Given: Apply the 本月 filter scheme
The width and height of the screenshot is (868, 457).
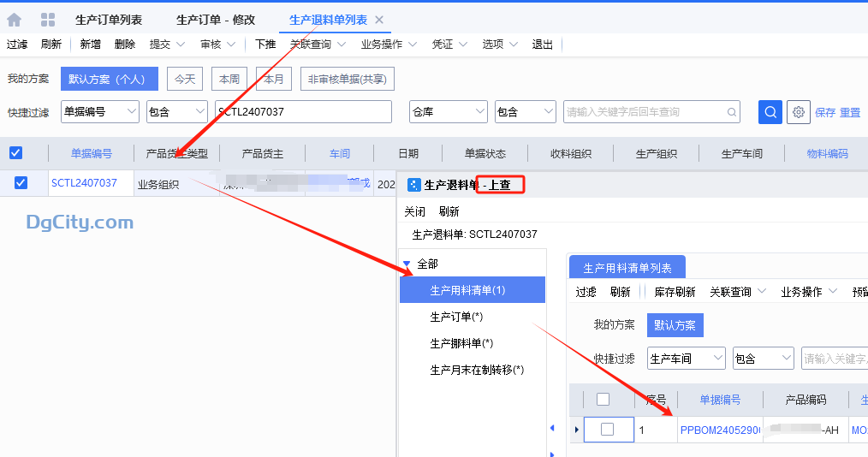Looking at the screenshot, I should pos(273,79).
